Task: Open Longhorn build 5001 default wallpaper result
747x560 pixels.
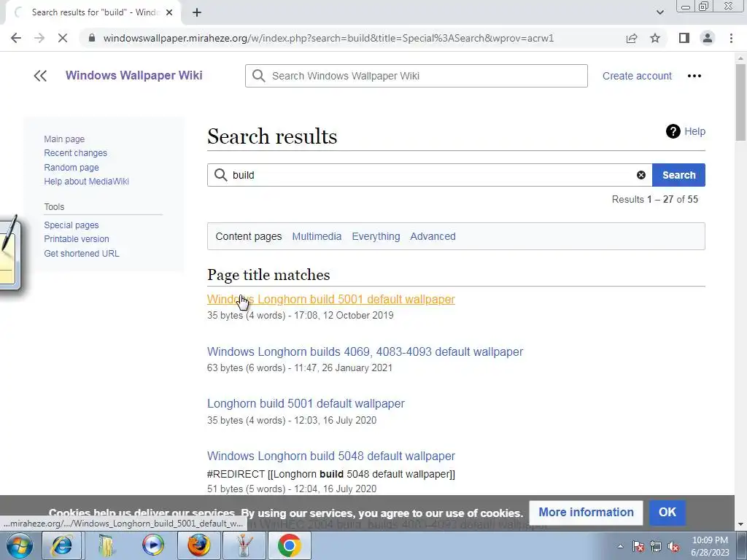Action: click(306, 403)
